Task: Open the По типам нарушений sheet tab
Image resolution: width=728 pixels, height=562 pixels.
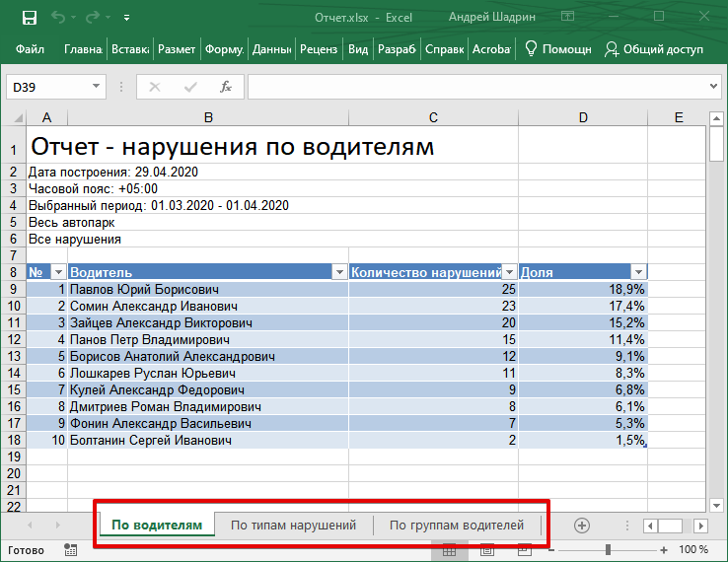Action: tap(293, 526)
